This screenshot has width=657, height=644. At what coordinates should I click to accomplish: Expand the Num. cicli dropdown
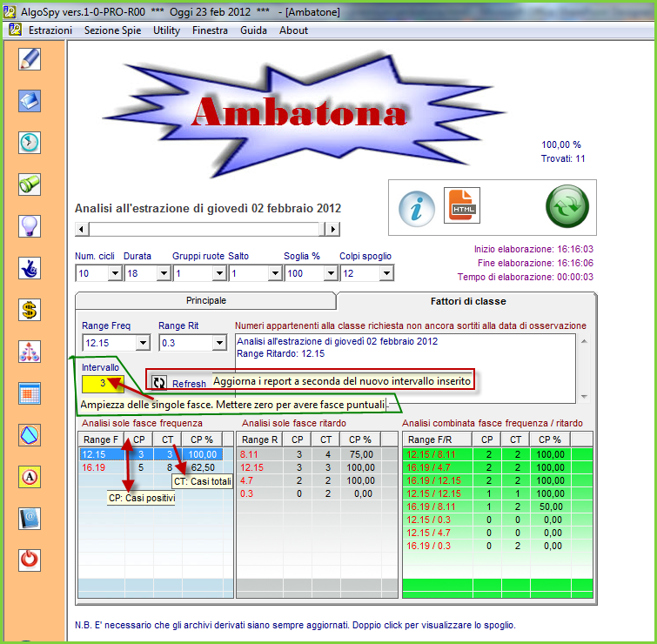(114, 273)
